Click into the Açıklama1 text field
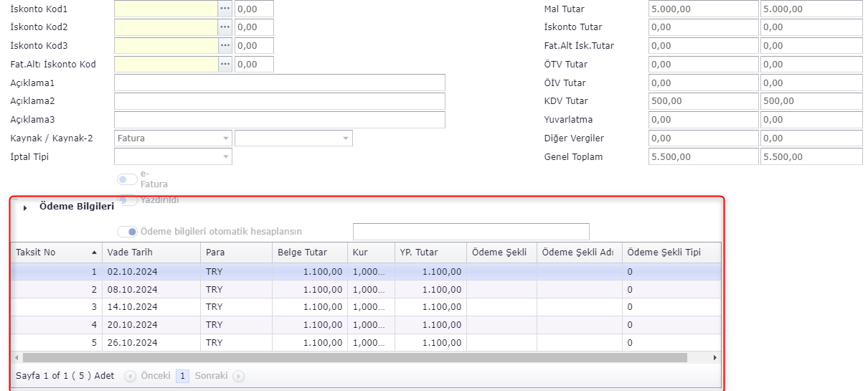 pos(280,83)
